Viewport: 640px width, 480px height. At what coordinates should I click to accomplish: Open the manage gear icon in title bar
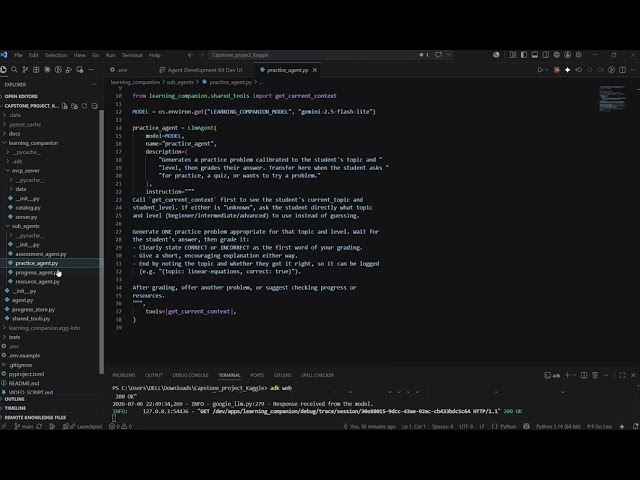pyautogui.click(x=579, y=55)
